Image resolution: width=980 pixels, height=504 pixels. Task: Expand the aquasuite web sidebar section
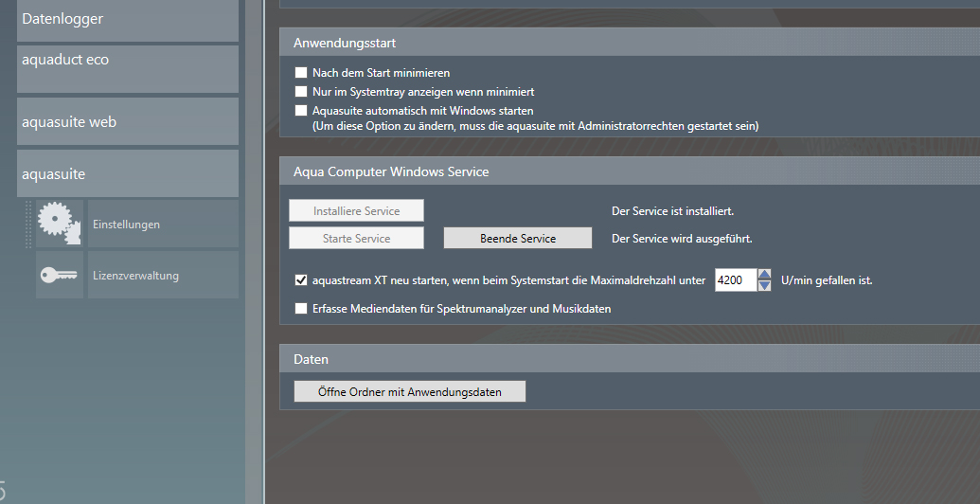click(x=127, y=122)
